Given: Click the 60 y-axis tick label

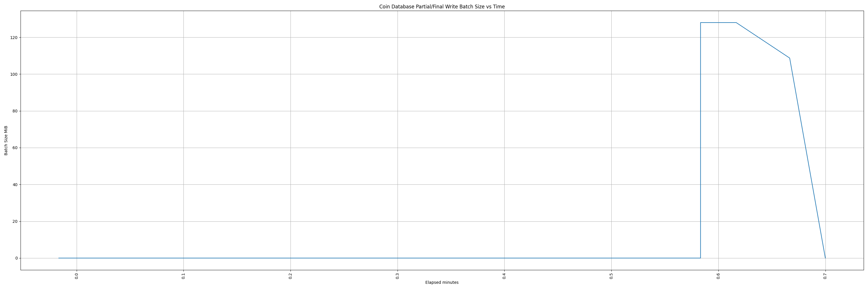Looking at the screenshot, I should pyautogui.click(x=15, y=148).
